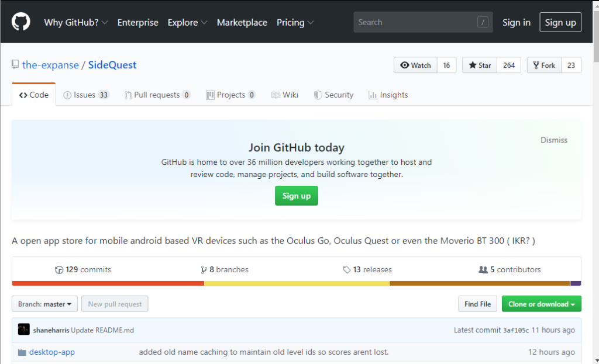Click the '12 hours ago' timestamp

[x=552, y=352]
